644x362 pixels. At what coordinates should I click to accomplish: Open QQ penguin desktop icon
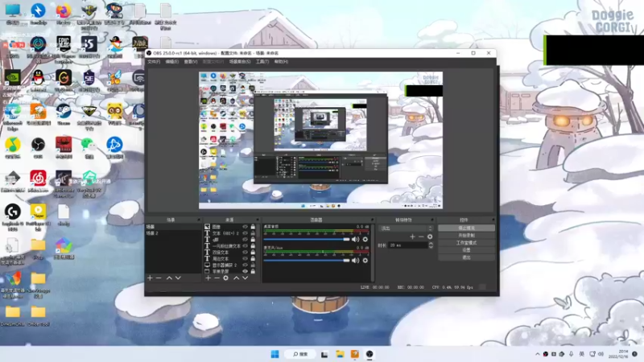pos(38,80)
